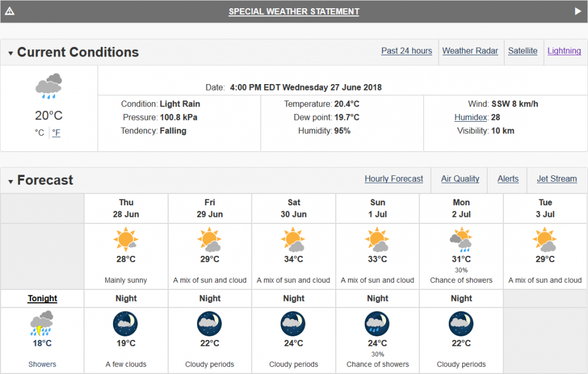Check the Air Quality page
588x374 pixels.
[459, 179]
